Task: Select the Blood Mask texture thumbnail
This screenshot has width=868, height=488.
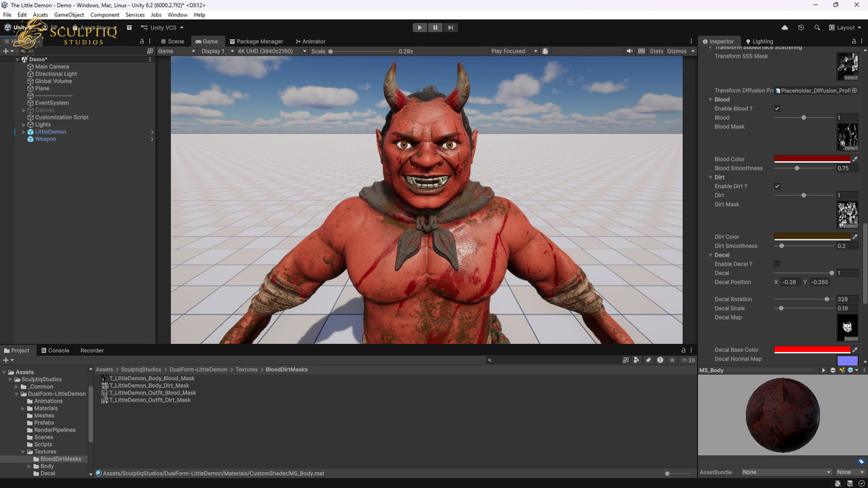Action: point(847,137)
